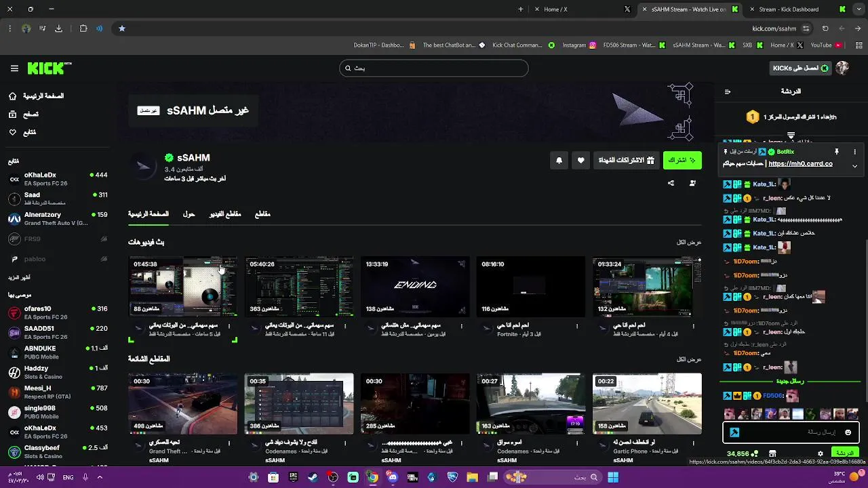This screenshot has width=868, height=488.
Task: Click the green chat send button
Action: point(845,453)
